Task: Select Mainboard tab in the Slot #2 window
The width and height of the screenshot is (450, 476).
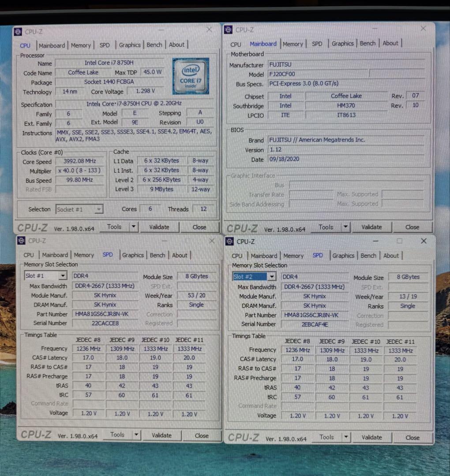Action: coord(264,256)
